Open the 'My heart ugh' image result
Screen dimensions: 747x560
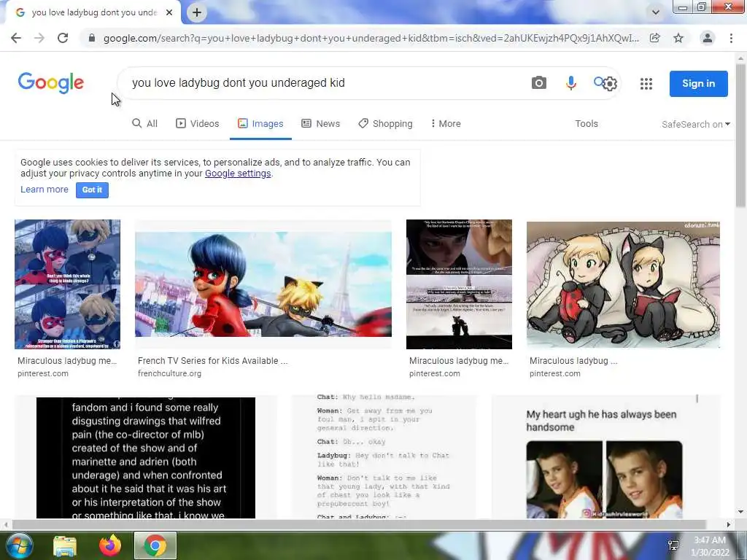pos(605,457)
